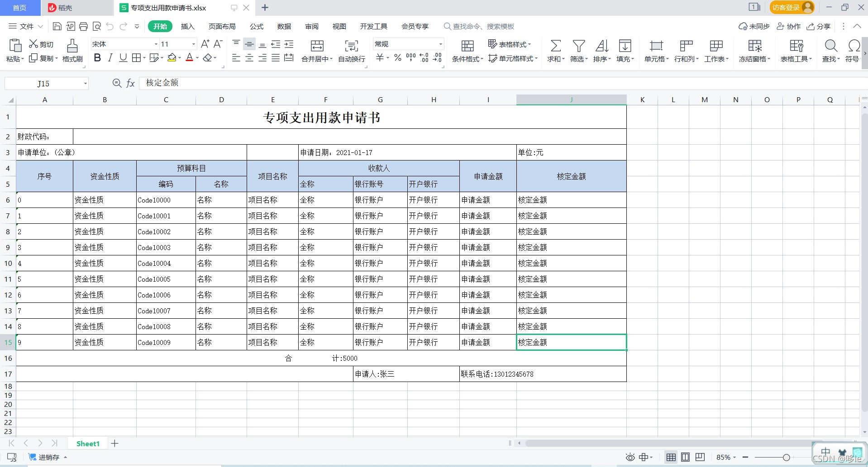The height and width of the screenshot is (467, 868).
Task: Click the 访客登录 login button
Action: [792, 7]
